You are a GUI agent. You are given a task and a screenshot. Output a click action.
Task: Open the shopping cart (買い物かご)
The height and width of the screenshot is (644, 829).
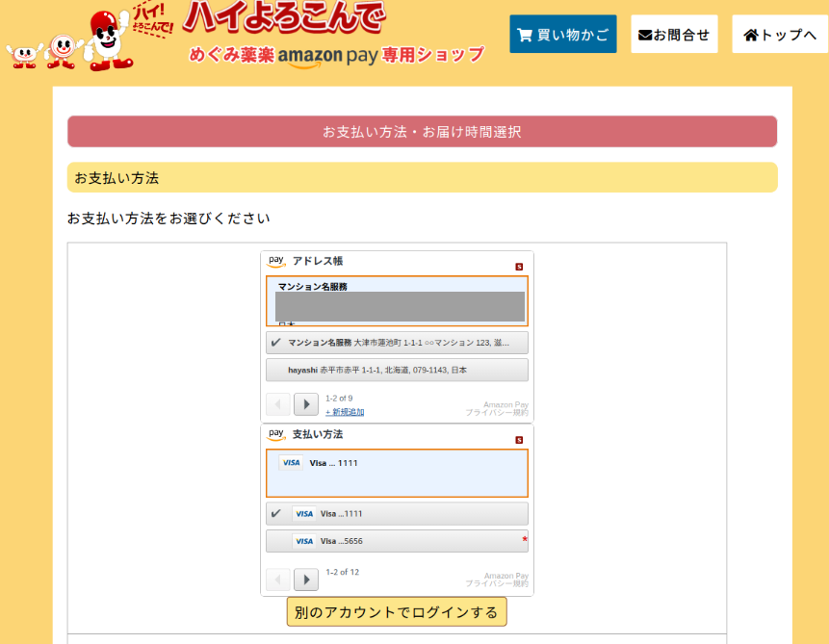(562, 35)
